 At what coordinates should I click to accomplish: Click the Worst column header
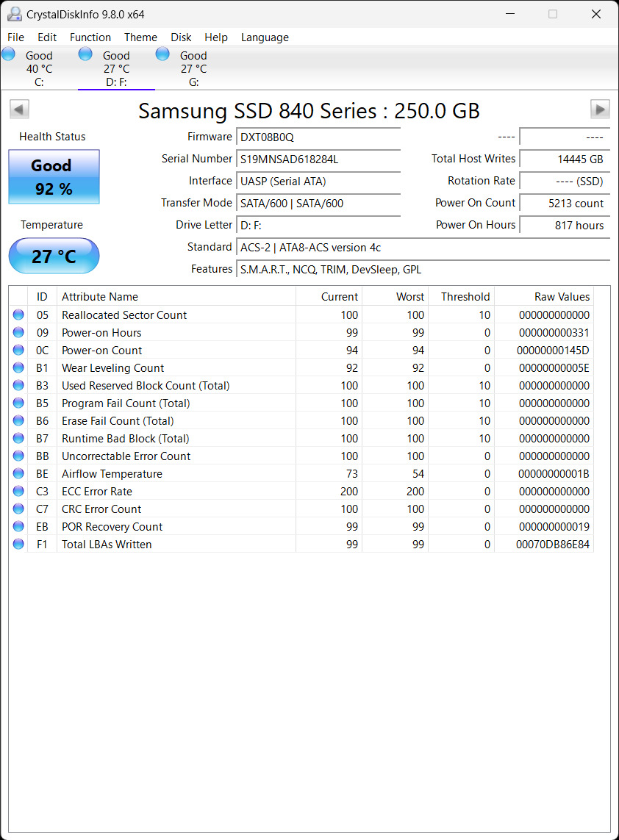coord(395,296)
